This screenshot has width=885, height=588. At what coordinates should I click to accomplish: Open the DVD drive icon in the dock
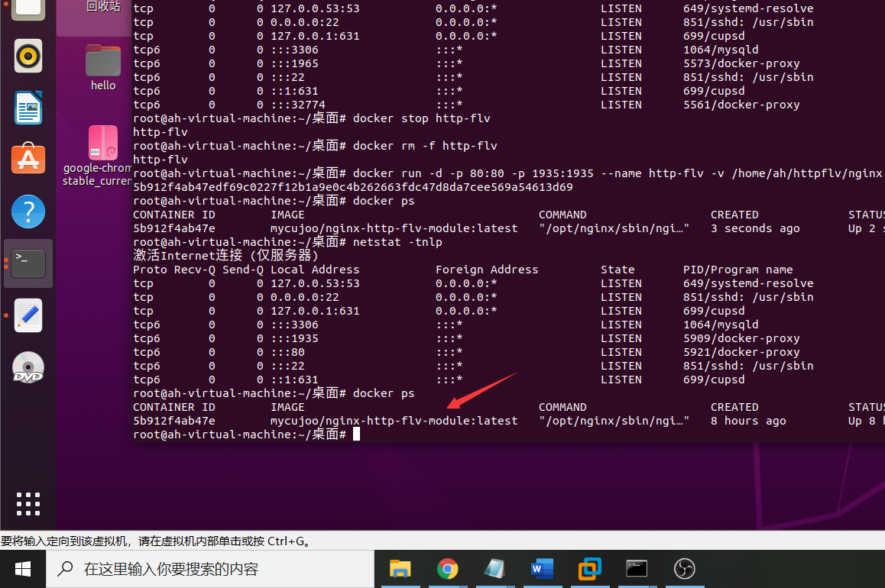28,367
